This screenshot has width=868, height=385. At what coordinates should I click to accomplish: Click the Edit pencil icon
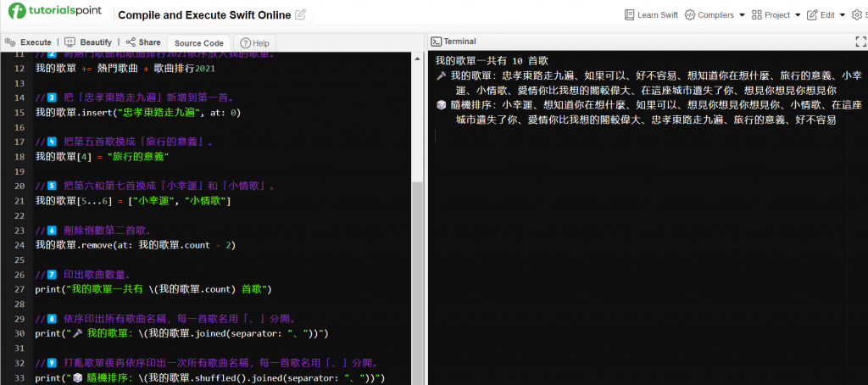tap(812, 15)
